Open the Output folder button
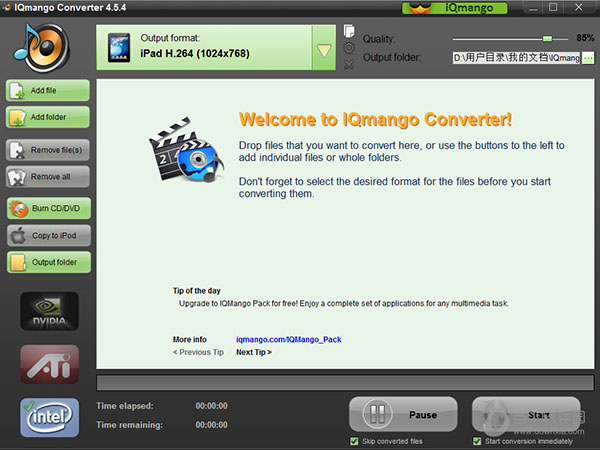Screen dimensions: 600x450 click(x=49, y=262)
